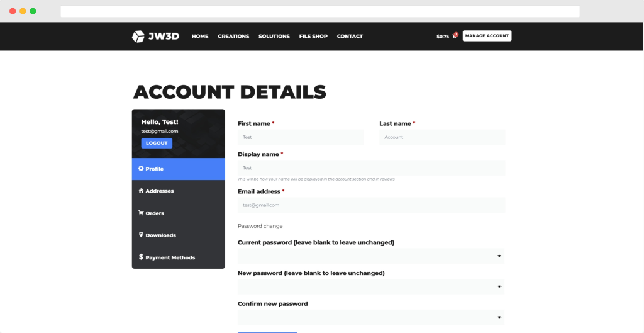
Task: Select the Downloads sidebar tab
Action: coord(178,235)
